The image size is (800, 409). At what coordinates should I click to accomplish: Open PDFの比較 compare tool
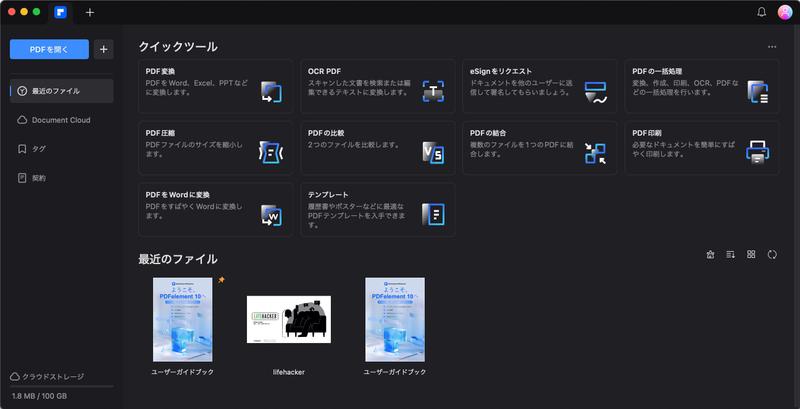click(x=377, y=148)
